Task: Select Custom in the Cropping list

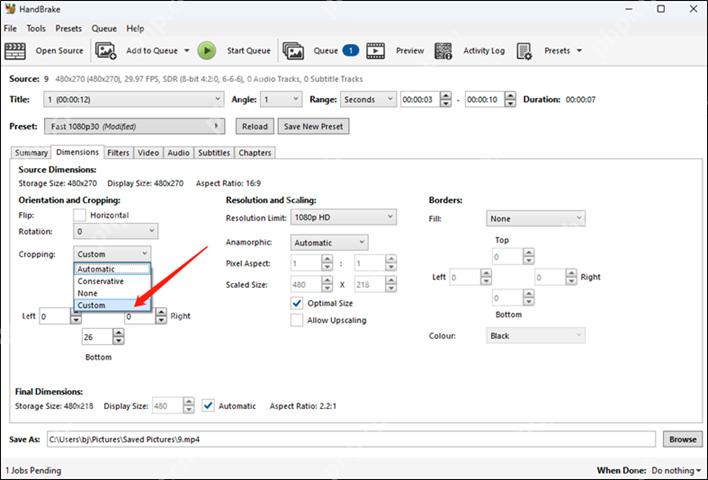Action: click(112, 305)
